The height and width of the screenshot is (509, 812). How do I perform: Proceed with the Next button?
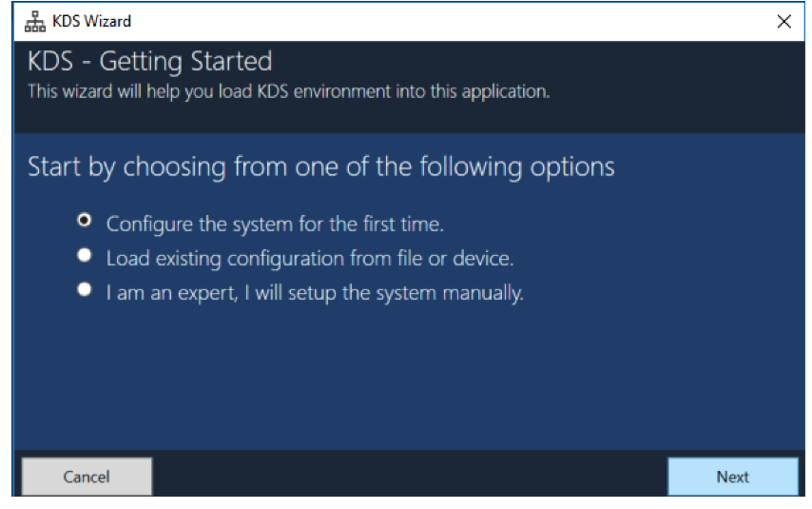tap(732, 477)
